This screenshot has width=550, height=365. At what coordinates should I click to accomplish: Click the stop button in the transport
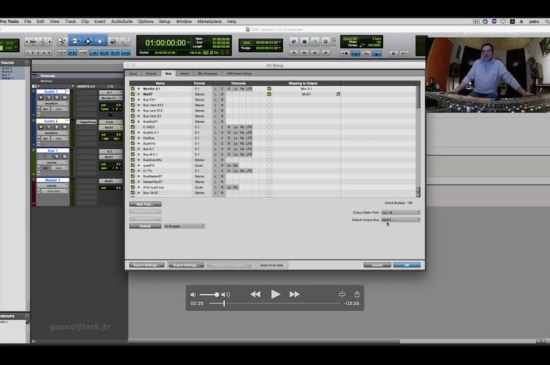coord(304,42)
